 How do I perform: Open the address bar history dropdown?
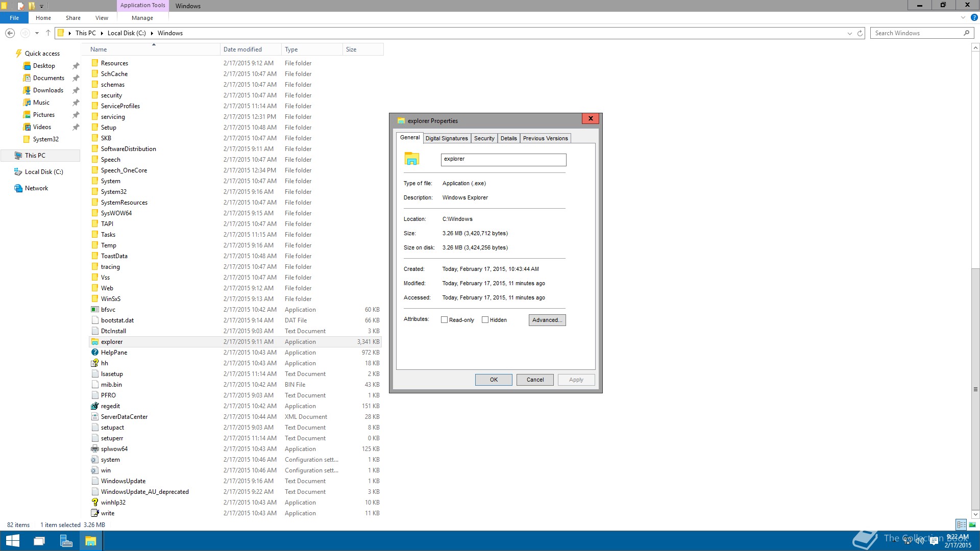coord(849,33)
